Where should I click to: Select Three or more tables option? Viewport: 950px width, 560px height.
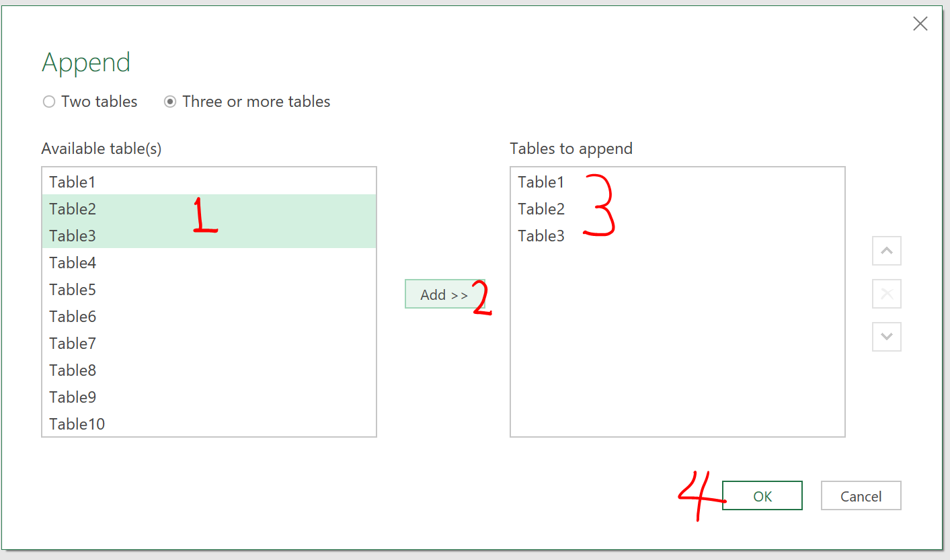pos(171,102)
